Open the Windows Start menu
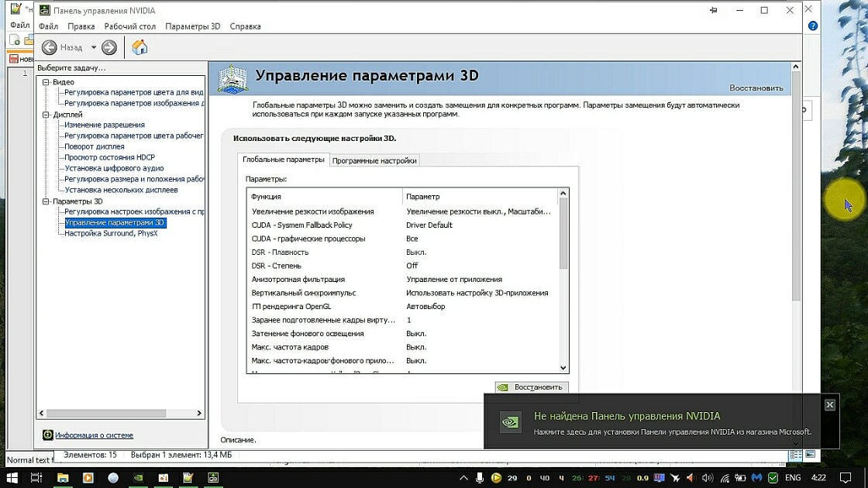This screenshot has width=868, height=488. point(12,477)
